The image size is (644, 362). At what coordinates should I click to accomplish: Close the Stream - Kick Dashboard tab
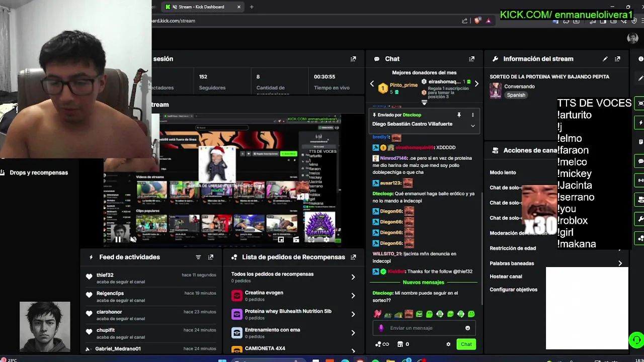[239, 7]
